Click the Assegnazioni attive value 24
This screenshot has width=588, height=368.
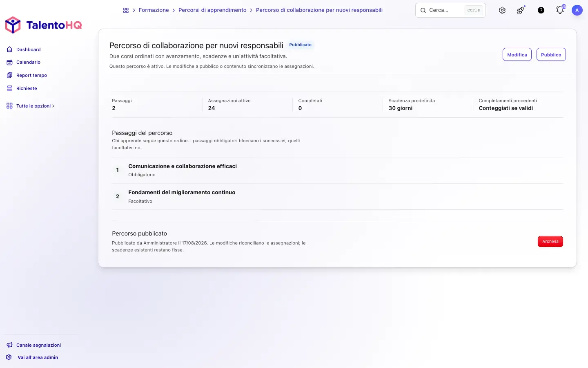click(212, 108)
